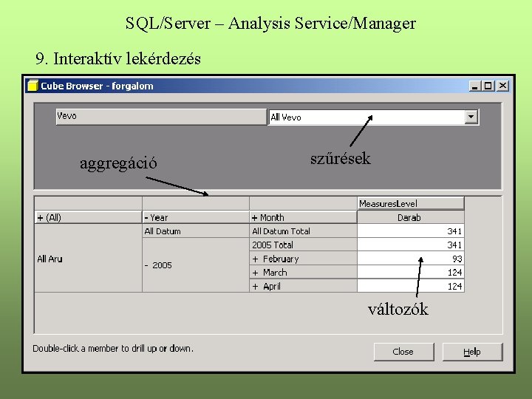Click the Close button
The width and height of the screenshot is (532, 399).
(x=403, y=352)
